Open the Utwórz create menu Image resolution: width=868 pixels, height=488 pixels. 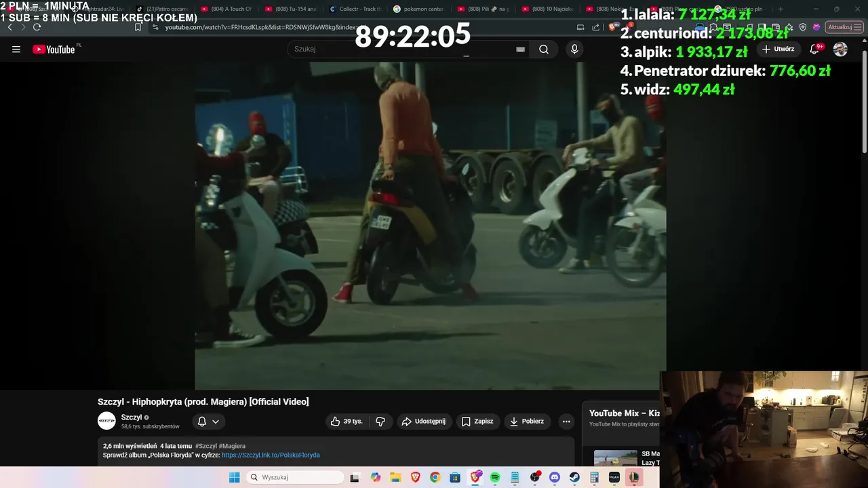[778, 49]
